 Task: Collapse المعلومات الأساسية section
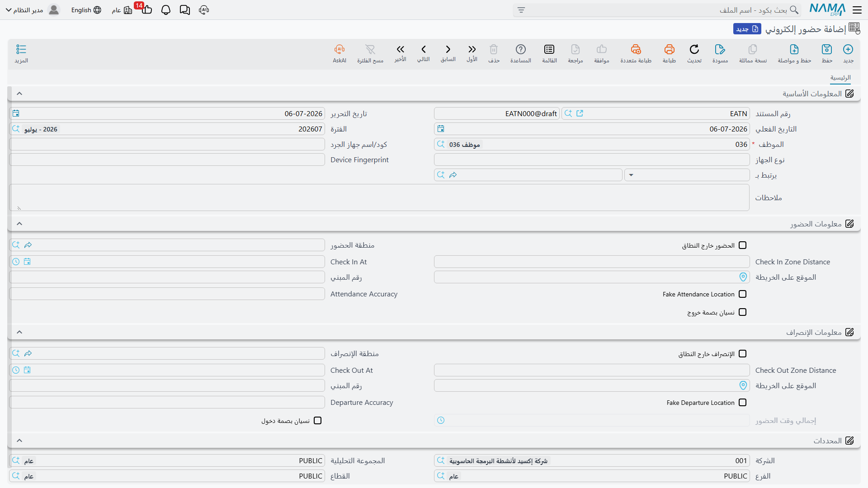pos(19,94)
